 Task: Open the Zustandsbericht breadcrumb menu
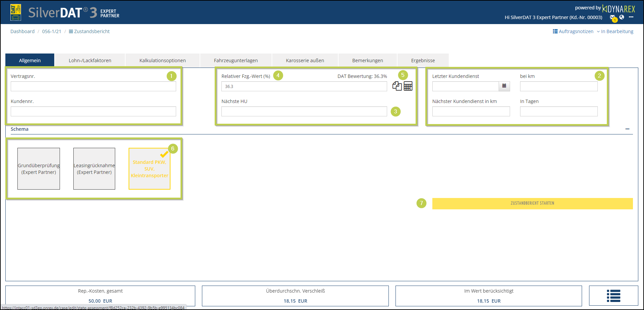click(x=89, y=31)
